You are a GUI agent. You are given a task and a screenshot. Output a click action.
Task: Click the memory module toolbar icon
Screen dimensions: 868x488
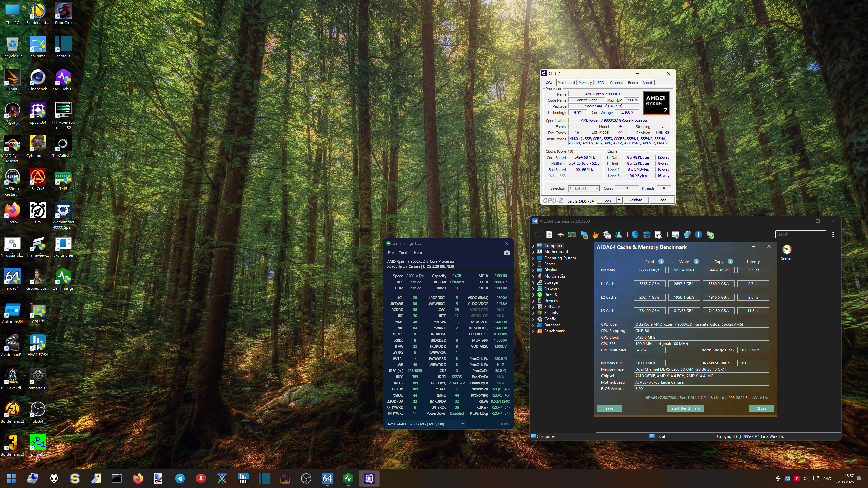pyautogui.click(x=572, y=235)
